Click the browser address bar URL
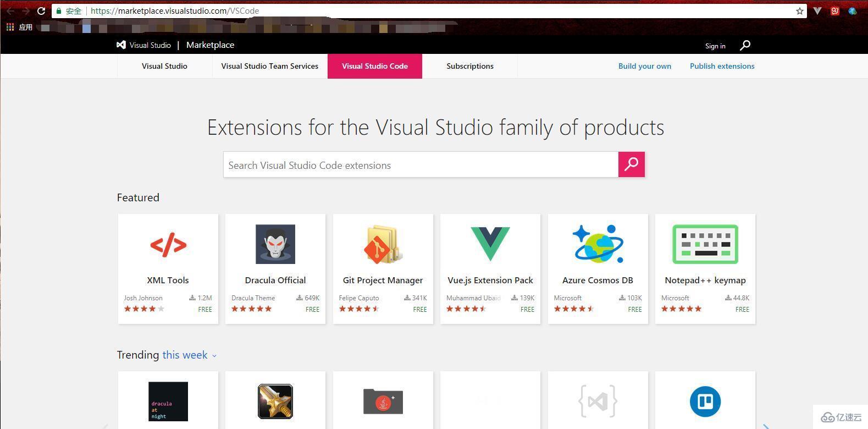The height and width of the screenshot is (429, 868). [x=175, y=11]
